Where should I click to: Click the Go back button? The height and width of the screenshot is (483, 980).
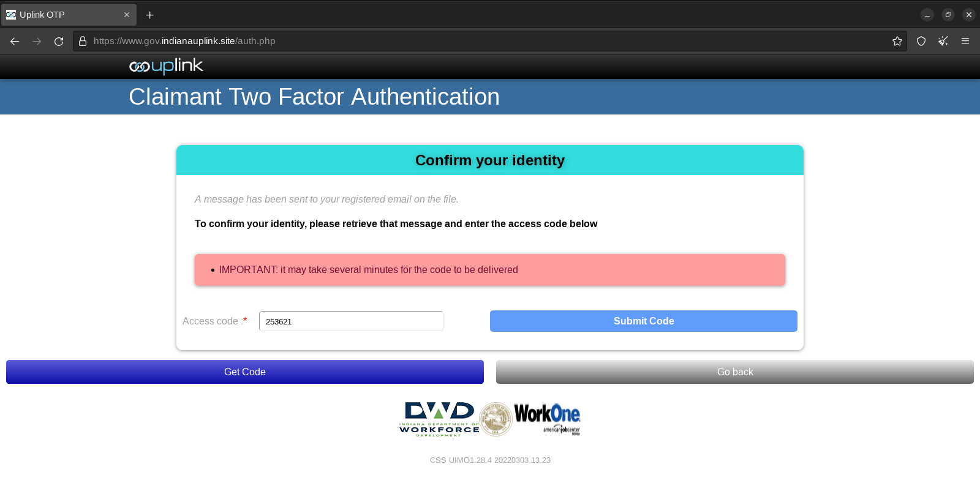pos(735,372)
